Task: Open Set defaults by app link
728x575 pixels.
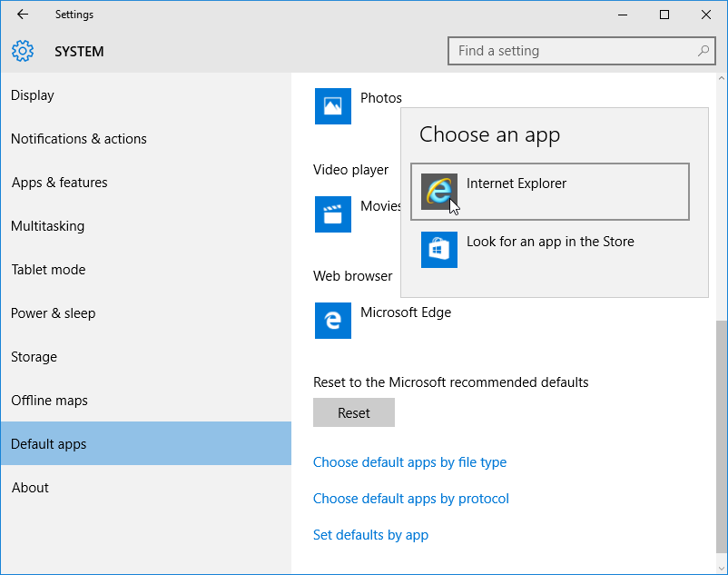Action: pyautogui.click(x=370, y=535)
